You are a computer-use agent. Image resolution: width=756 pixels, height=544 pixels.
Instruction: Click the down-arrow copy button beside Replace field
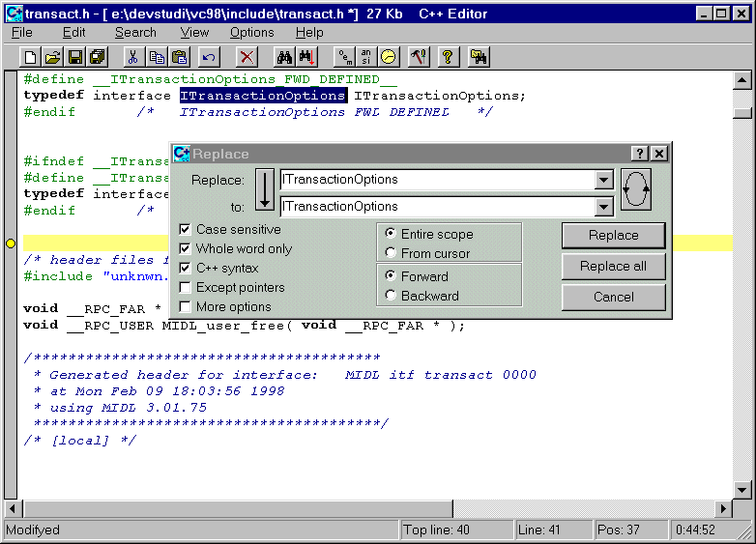pos(265,189)
